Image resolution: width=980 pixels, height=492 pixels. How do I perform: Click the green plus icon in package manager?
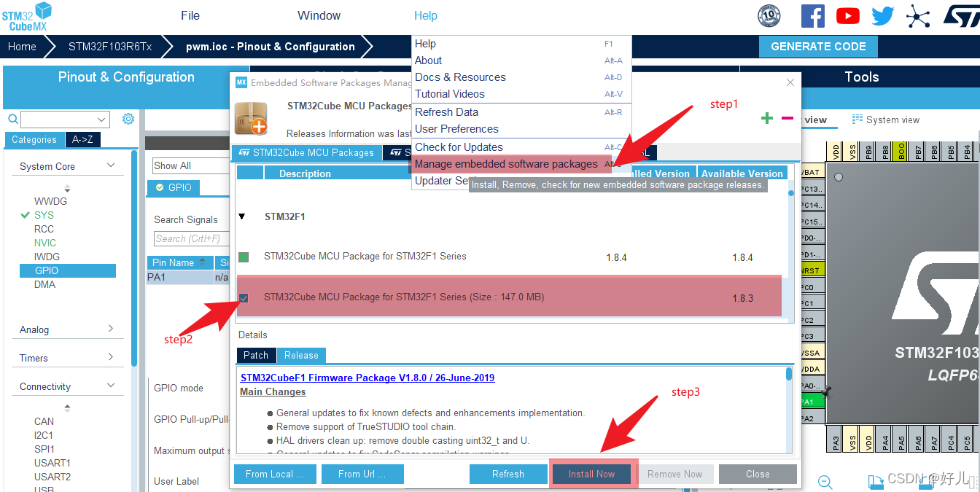[767, 118]
